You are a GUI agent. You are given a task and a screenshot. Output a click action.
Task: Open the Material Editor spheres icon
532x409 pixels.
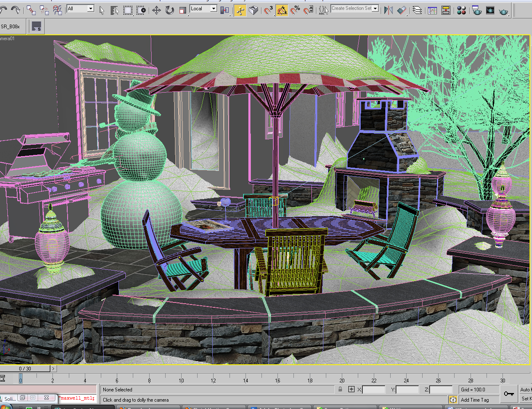click(462, 10)
